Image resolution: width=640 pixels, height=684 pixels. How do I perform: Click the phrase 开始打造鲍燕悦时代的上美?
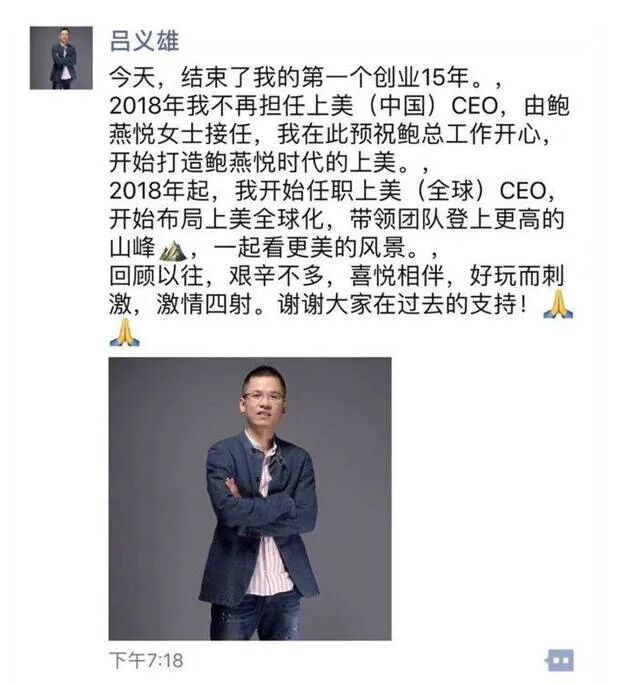click(253, 163)
